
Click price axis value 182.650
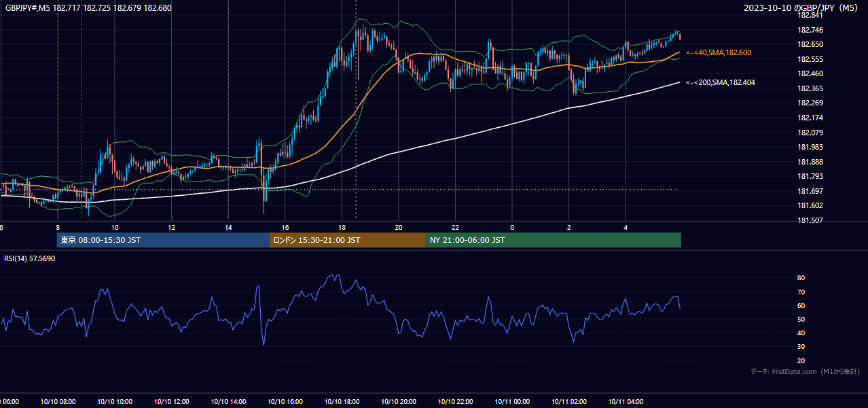coord(810,44)
